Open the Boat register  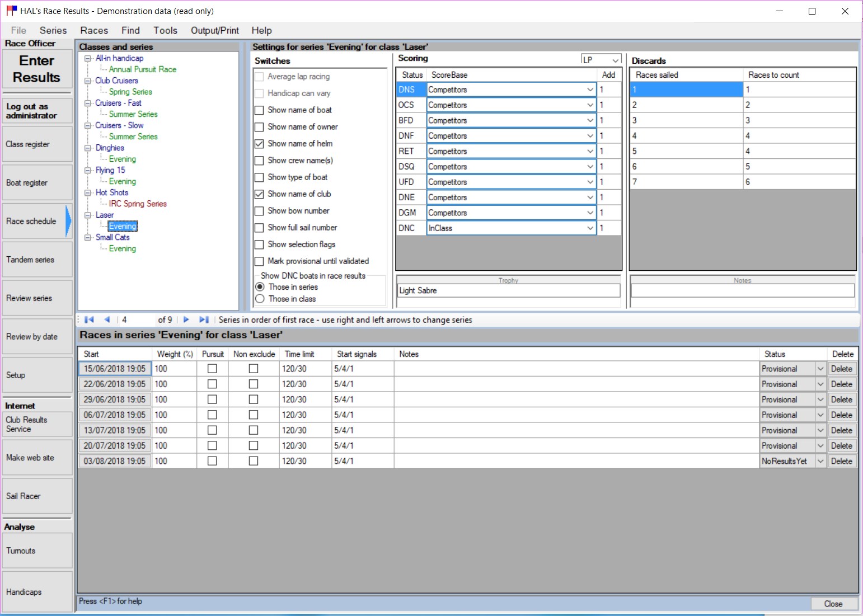tap(37, 182)
